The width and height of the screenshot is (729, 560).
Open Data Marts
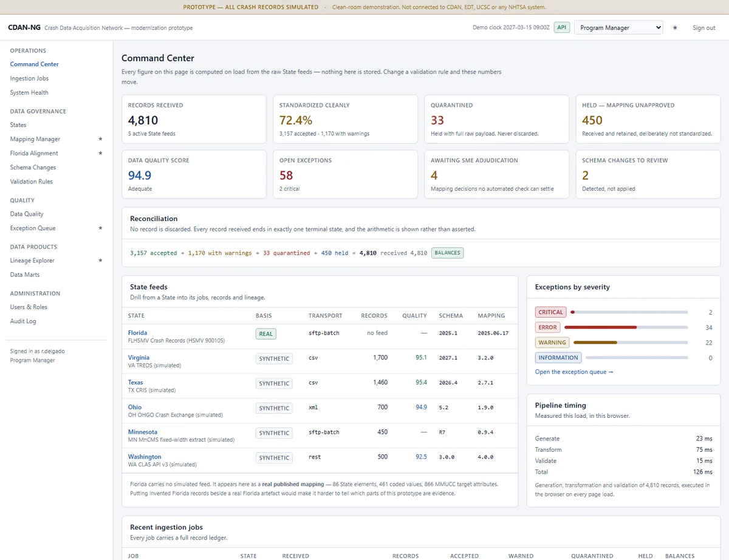(x=25, y=275)
